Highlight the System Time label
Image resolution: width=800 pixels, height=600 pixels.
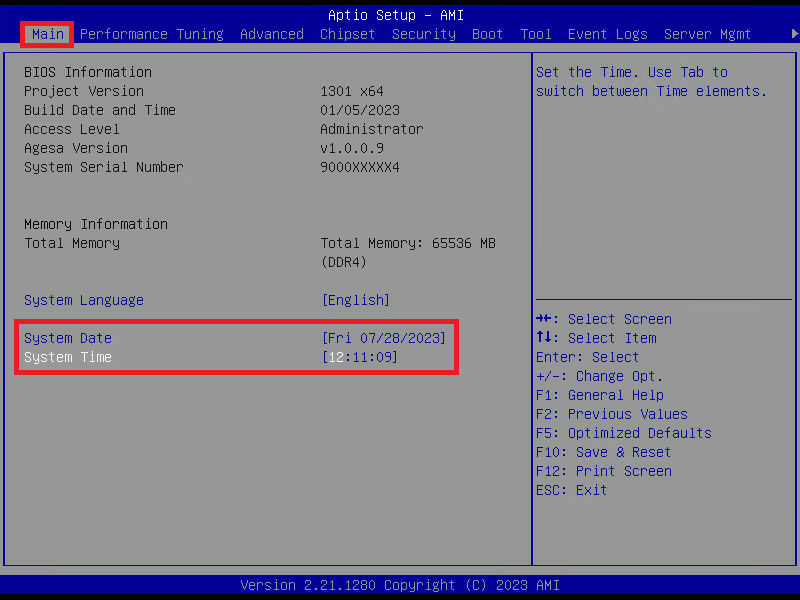68,357
